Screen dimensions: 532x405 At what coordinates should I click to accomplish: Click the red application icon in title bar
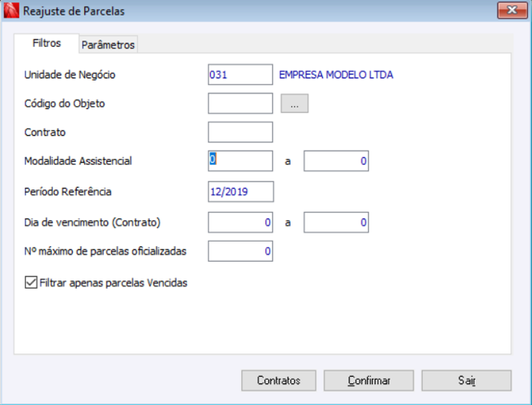coord(11,11)
